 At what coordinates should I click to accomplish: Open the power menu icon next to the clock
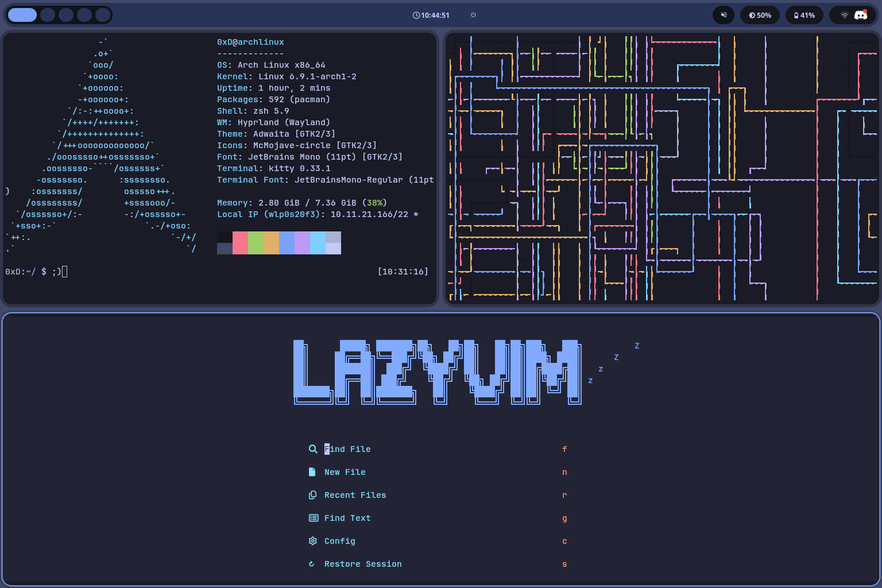tap(473, 15)
